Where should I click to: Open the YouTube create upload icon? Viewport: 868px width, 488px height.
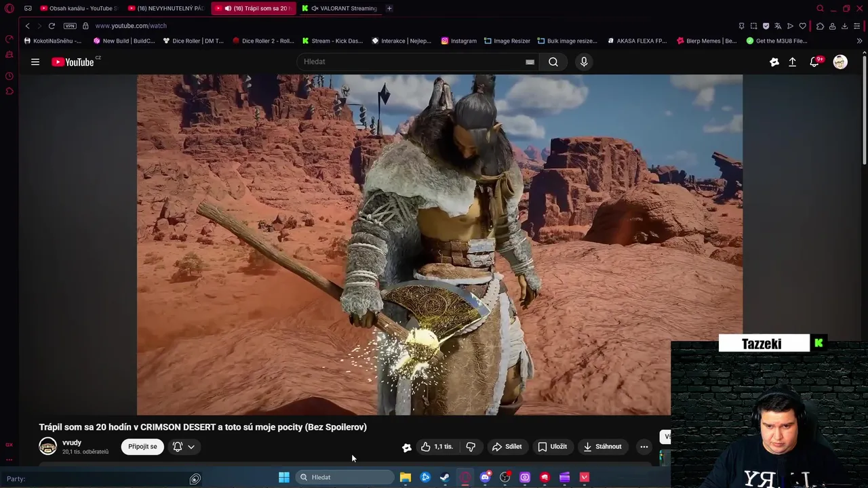point(792,62)
